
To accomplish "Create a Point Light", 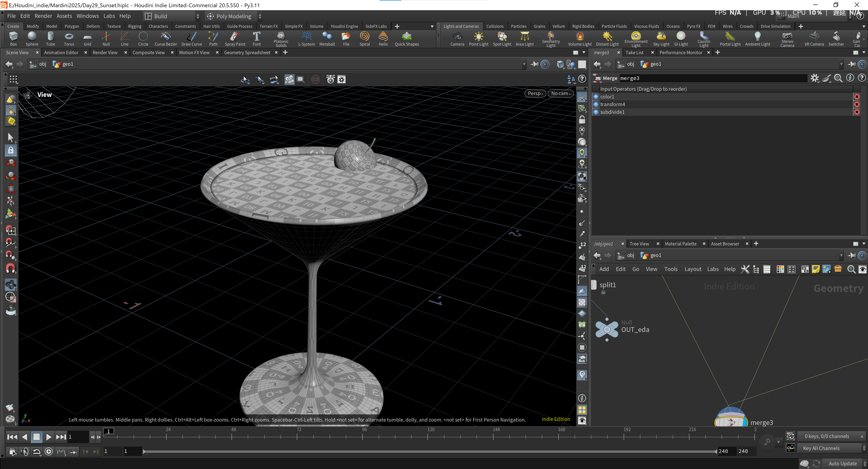I will point(479,38).
